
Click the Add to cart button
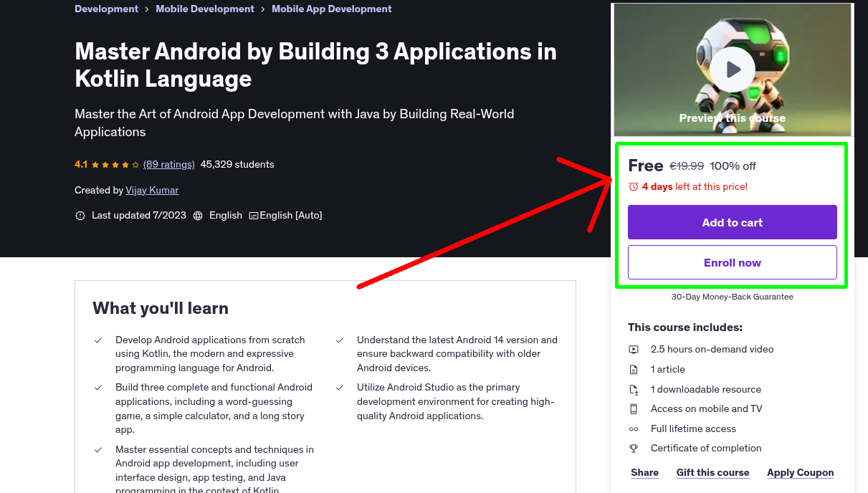[733, 222]
